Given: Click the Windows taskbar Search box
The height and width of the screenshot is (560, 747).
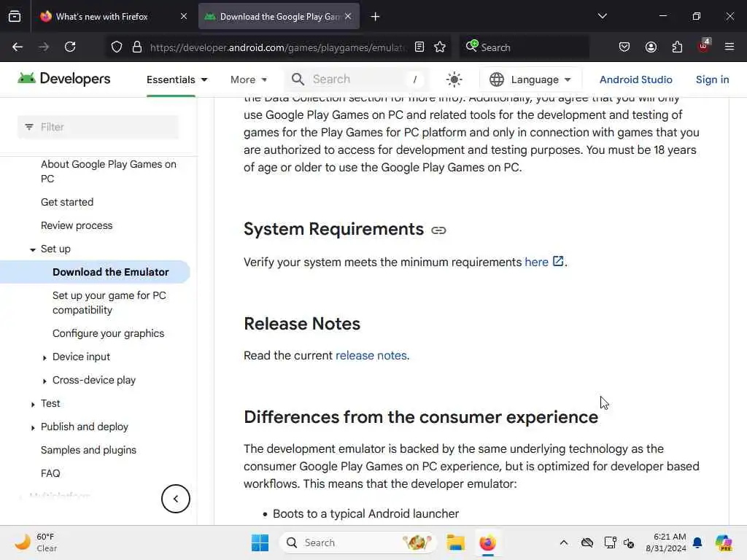Looking at the screenshot, I should pos(357,542).
